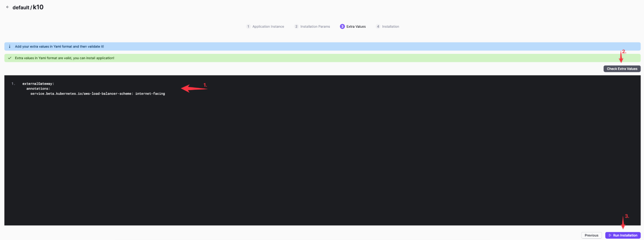Click the checkmark icon in the green banner
Image resolution: width=644 pixels, height=240 pixels.
click(x=10, y=58)
